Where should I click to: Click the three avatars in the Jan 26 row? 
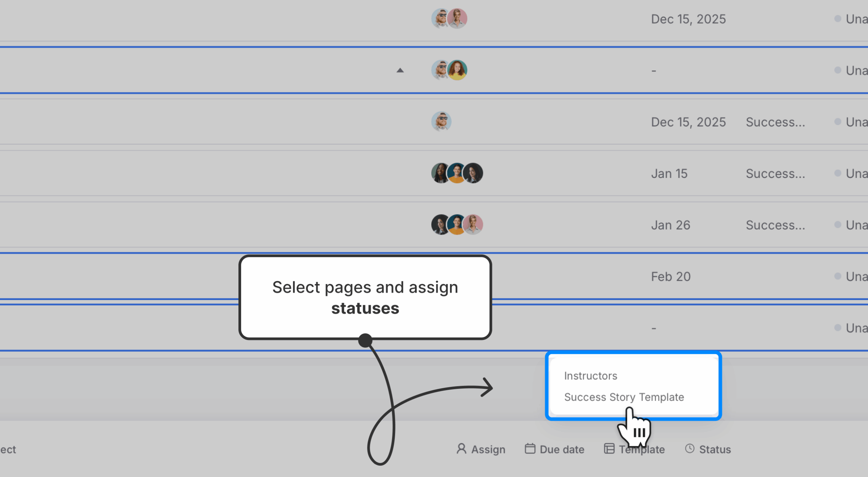pos(457,225)
